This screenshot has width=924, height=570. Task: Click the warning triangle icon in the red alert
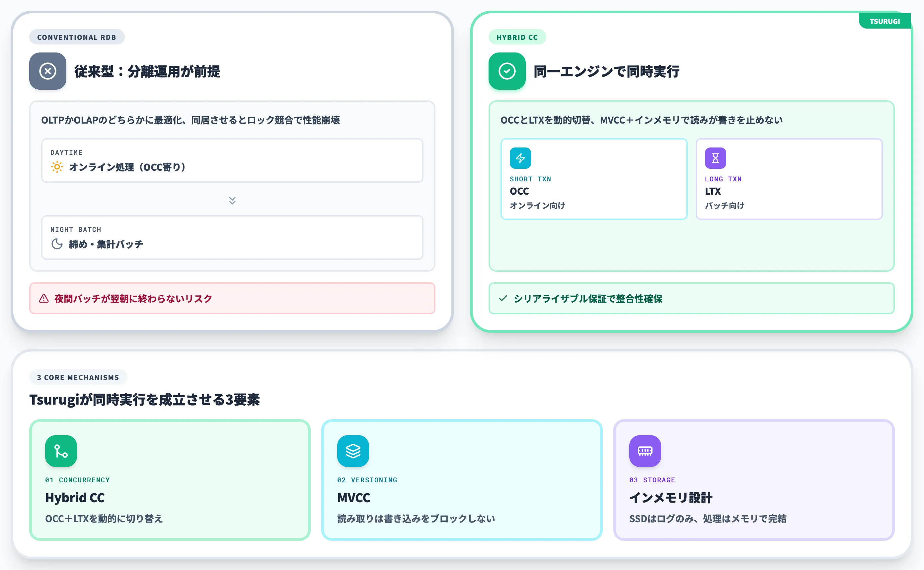[x=44, y=299]
